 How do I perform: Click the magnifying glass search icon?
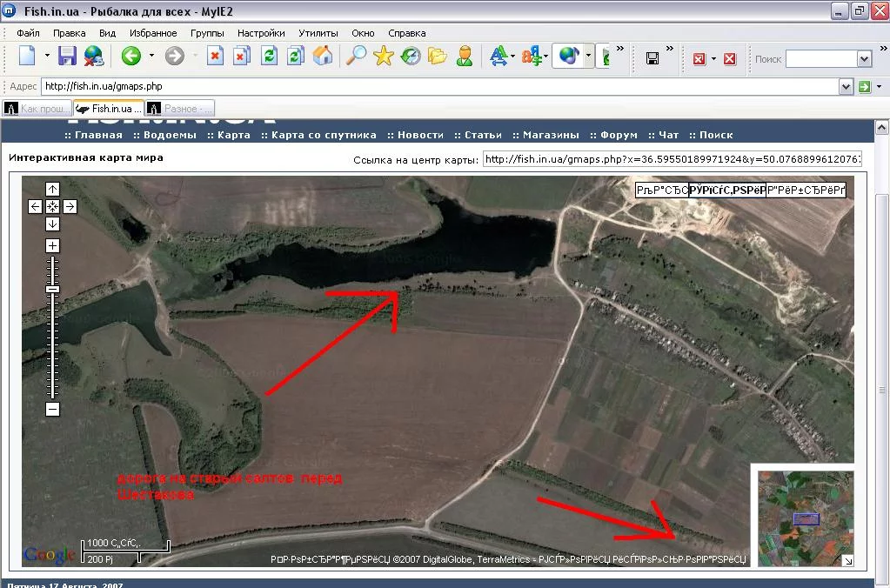[x=356, y=57]
